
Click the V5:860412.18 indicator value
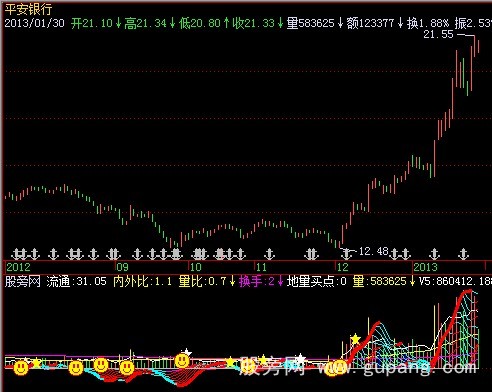click(x=455, y=281)
